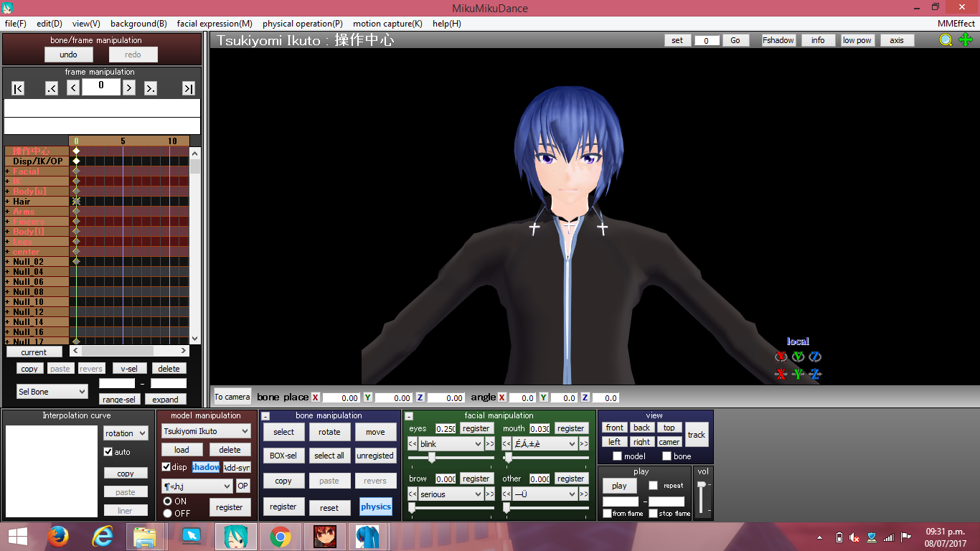The width and height of the screenshot is (980, 551).
Task: Toggle the model disp checkbox
Action: click(x=166, y=467)
